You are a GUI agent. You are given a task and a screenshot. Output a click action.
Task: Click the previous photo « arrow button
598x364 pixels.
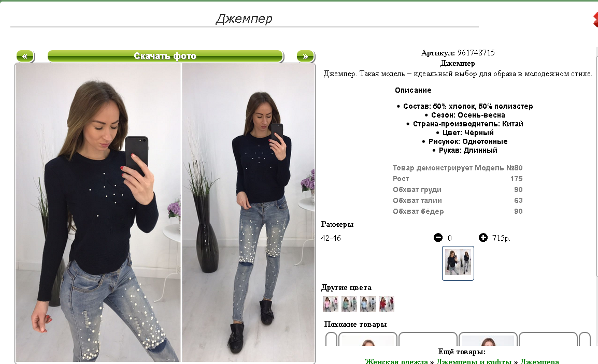[25, 56]
